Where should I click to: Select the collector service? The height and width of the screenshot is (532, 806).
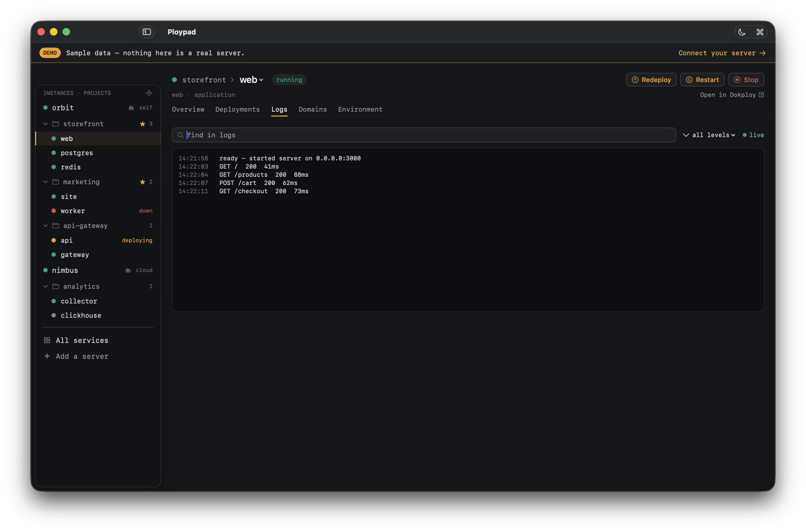tap(98, 301)
